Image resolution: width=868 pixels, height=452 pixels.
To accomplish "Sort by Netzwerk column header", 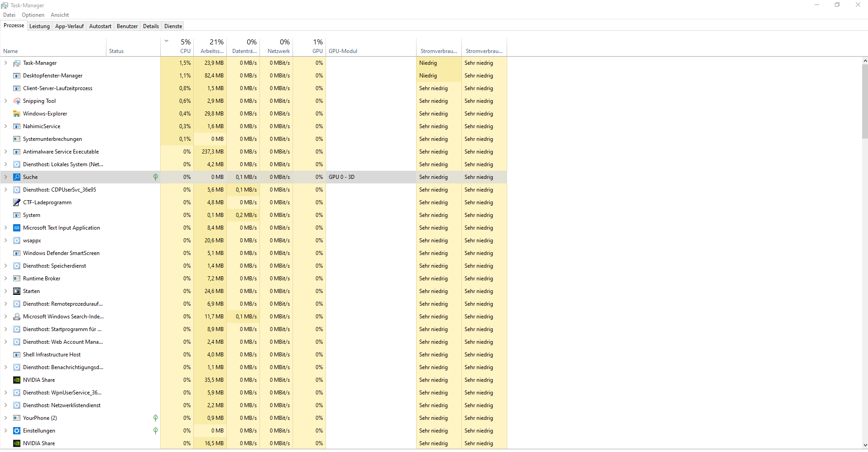I will click(276, 46).
